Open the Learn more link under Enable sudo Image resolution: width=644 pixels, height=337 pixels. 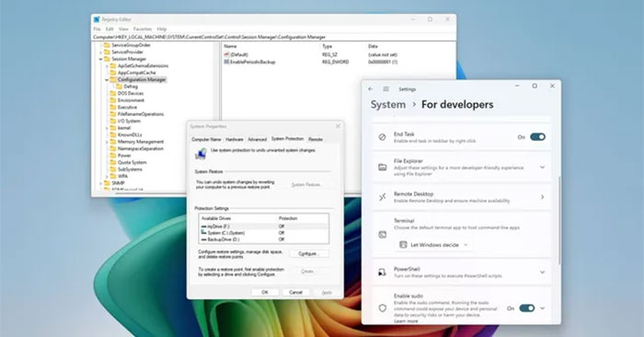pos(406,321)
